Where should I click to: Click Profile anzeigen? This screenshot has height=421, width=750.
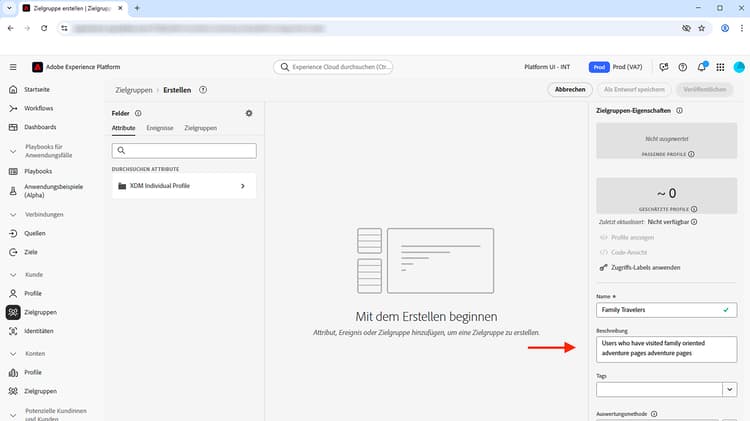pos(627,237)
